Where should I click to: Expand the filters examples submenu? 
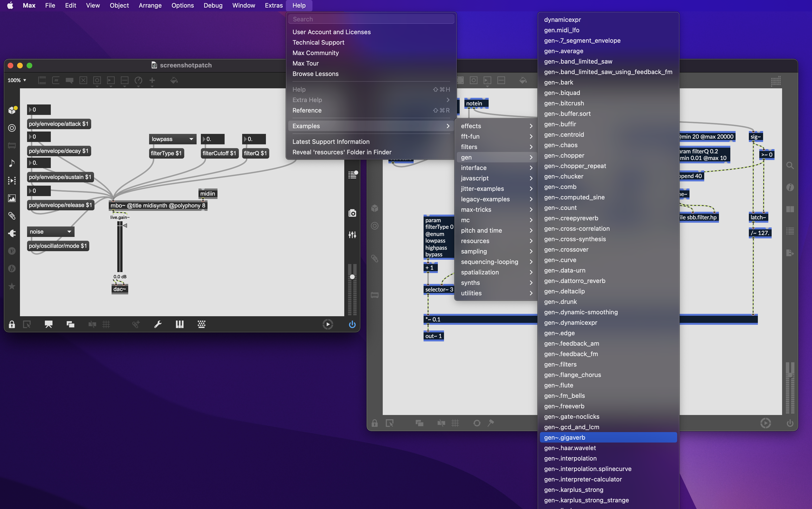[496, 147]
